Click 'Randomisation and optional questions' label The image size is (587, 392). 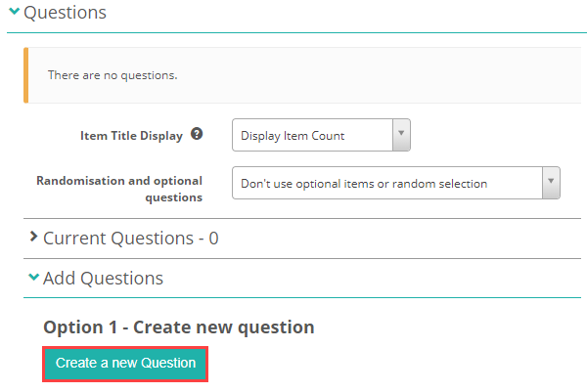pos(119,189)
